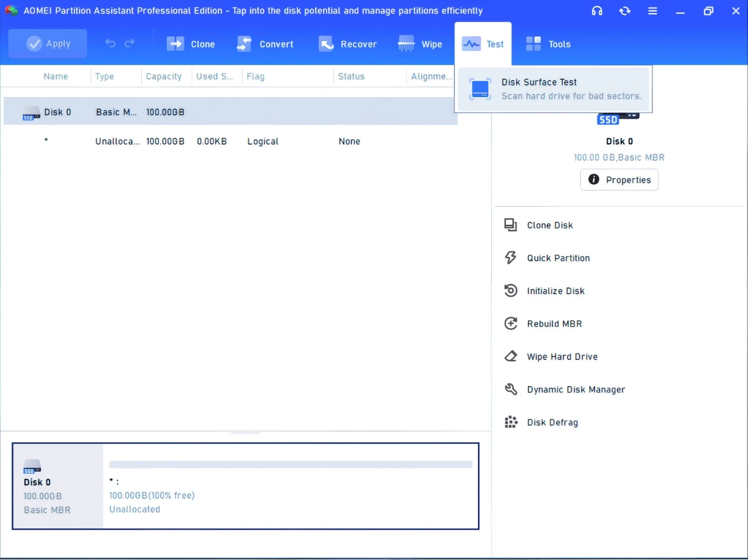Open the Convert tool
The image size is (748, 560).
pos(265,44)
